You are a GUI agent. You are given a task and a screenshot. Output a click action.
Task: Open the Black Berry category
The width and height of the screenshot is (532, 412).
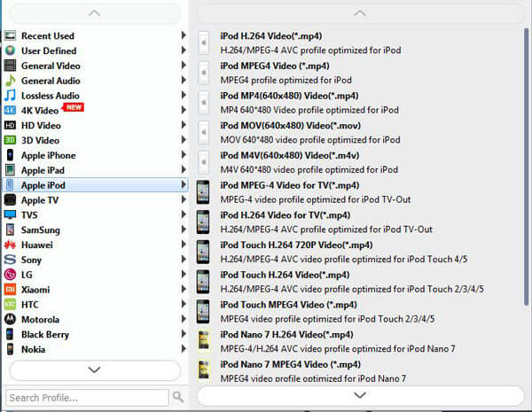(x=96, y=334)
